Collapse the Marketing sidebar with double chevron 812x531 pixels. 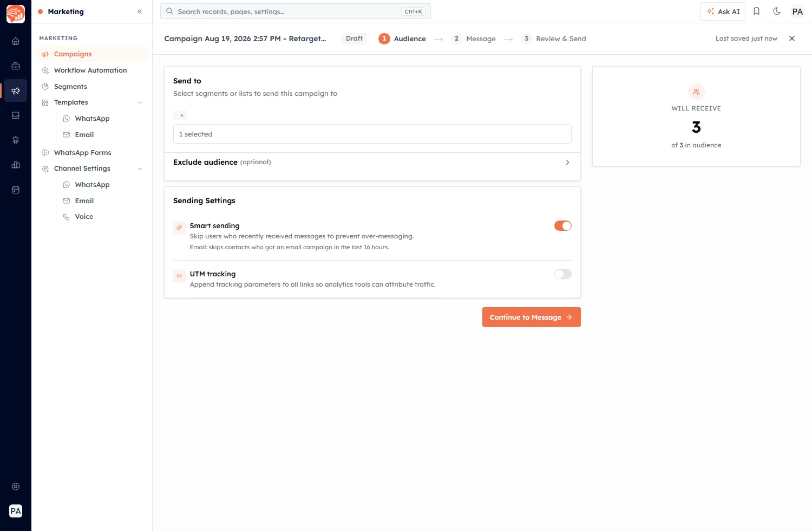[140, 11]
